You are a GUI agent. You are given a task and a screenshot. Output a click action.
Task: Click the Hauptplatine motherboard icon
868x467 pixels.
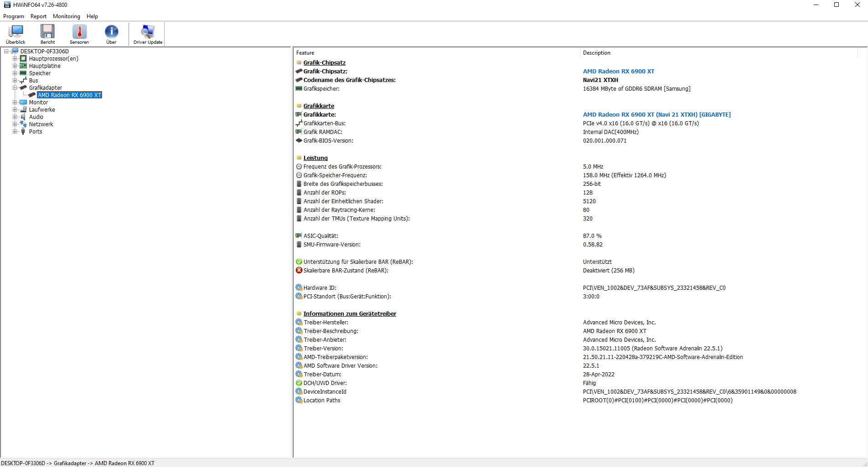(23, 66)
